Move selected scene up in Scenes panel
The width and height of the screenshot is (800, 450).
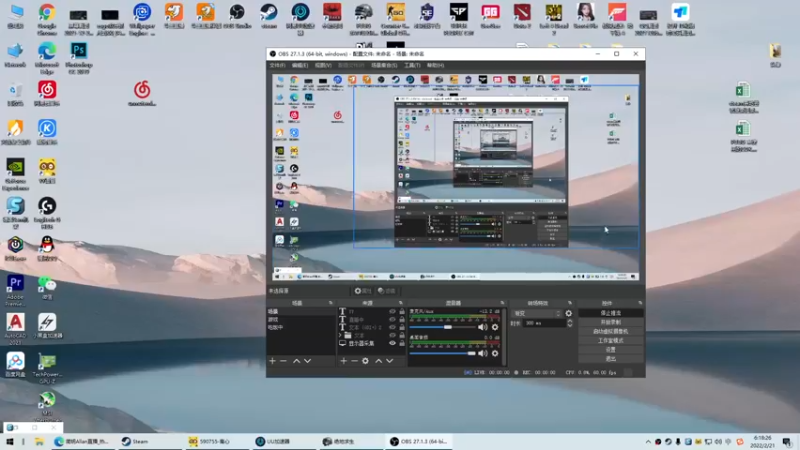pyautogui.click(x=296, y=361)
